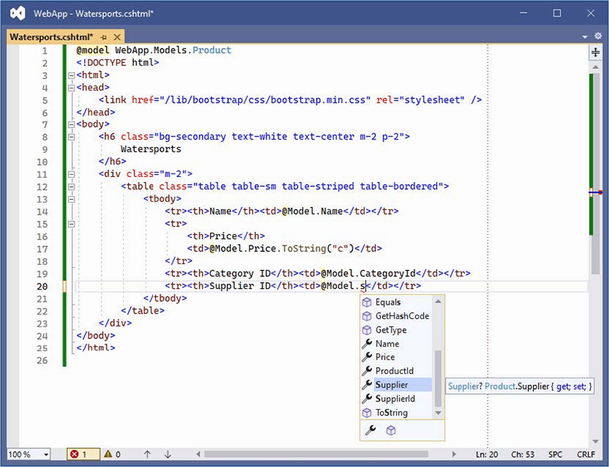Image resolution: width=609 pixels, height=467 pixels.
Task: Choose SupplierId from the completion list
Action: (x=396, y=399)
